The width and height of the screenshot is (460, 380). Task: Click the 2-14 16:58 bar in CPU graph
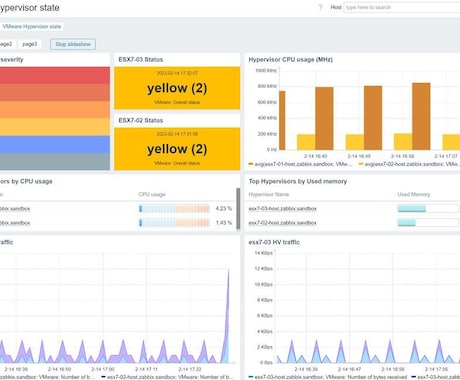click(x=421, y=116)
